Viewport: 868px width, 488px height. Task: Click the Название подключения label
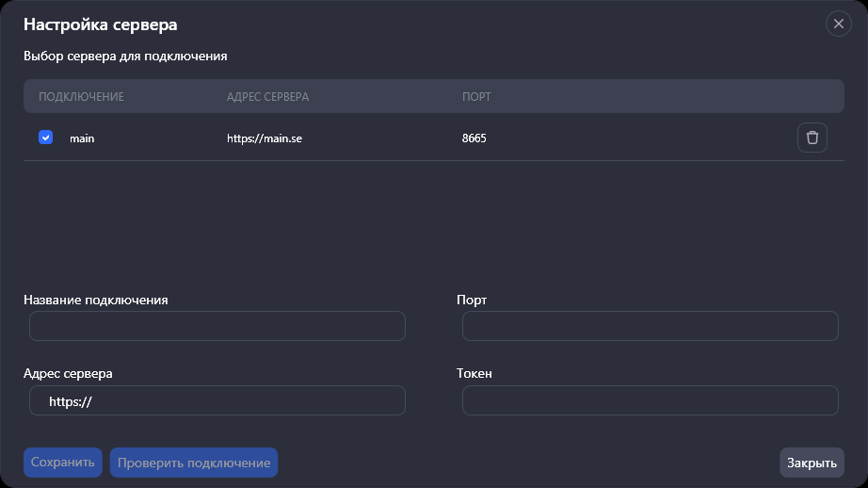95,300
